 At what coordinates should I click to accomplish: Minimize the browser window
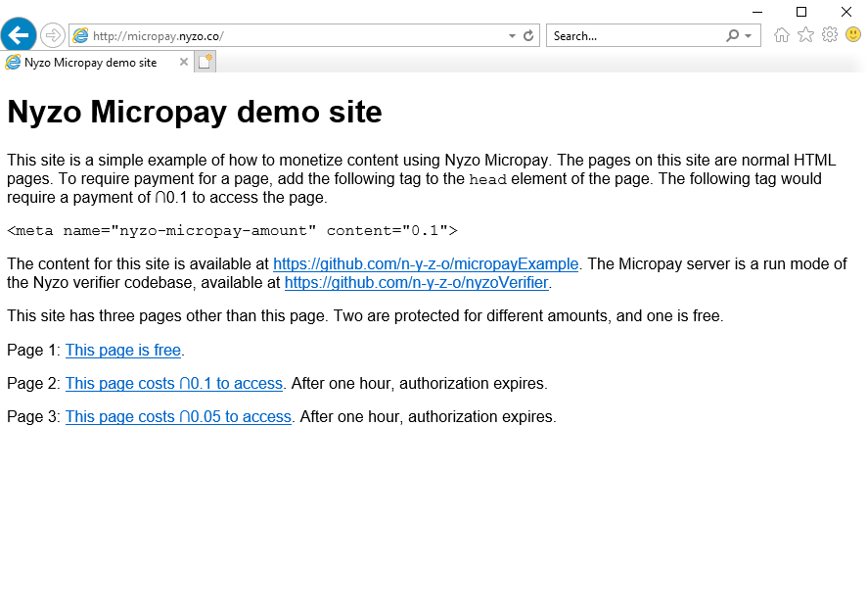(x=757, y=12)
